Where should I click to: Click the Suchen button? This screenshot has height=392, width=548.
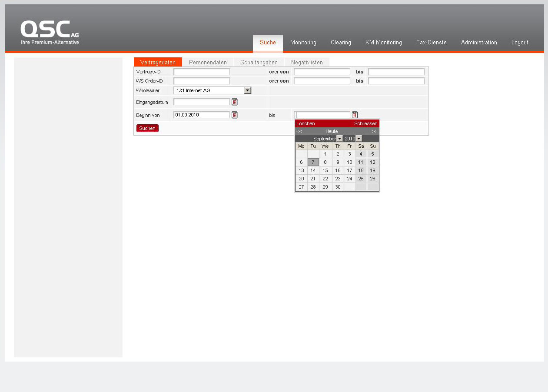click(147, 128)
